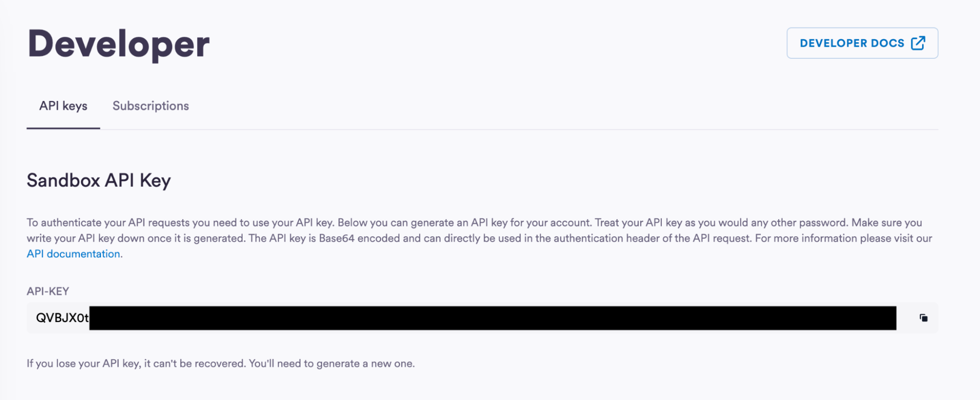
Task: Click the API-KEY field label
Action: [x=48, y=291]
